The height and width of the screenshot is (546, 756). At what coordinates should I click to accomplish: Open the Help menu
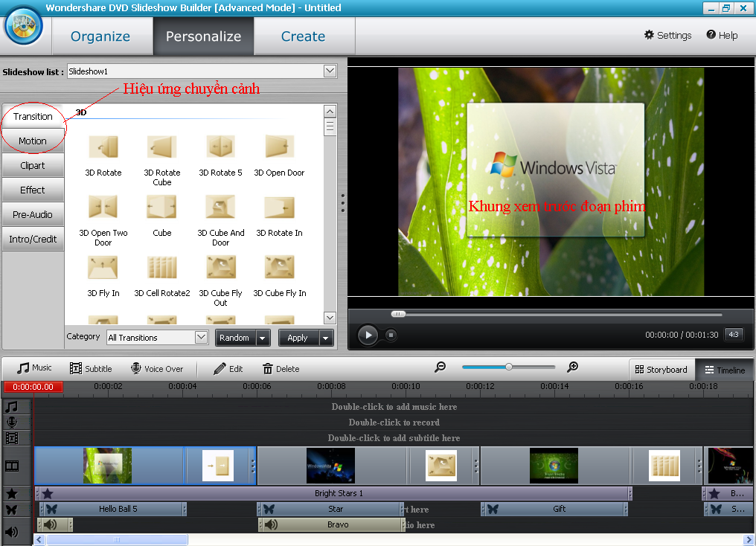click(722, 35)
